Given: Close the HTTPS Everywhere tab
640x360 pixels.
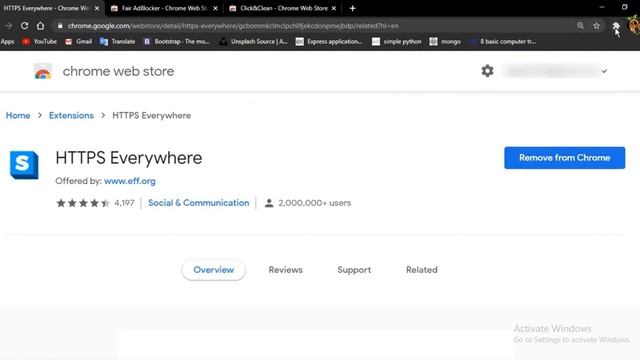Looking at the screenshot, I should [x=97, y=8].
